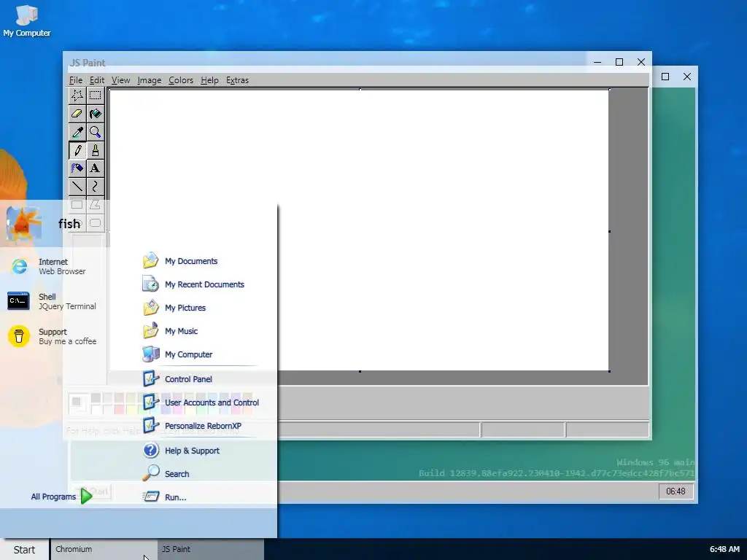Maximize the JS Paint window
This screenshot has height=560, width=747.
[x=619, y=62]
